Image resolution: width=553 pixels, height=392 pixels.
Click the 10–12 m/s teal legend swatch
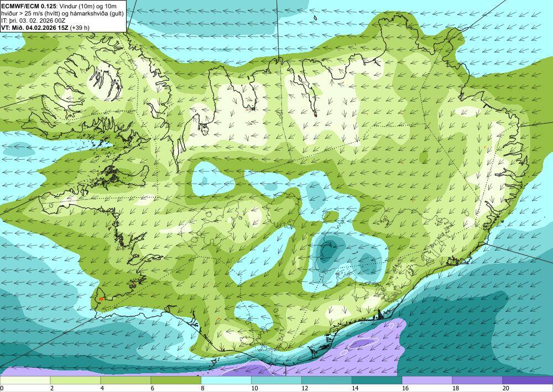point(276,380)
